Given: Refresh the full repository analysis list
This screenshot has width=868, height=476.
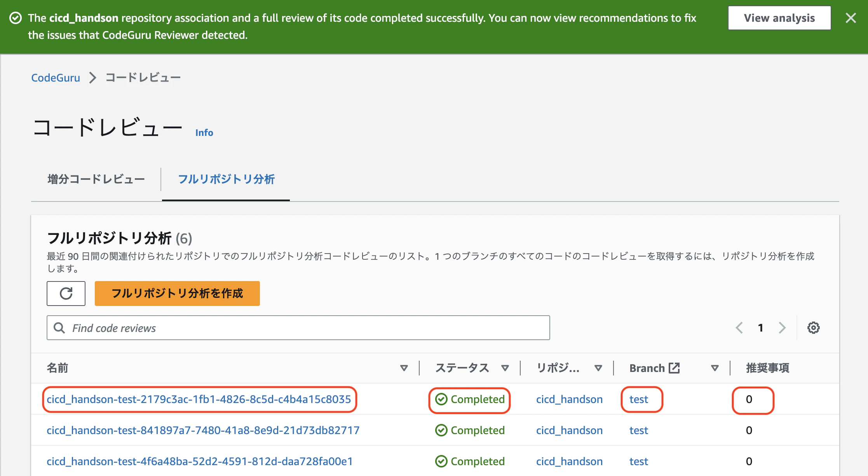Looking at the screenshot, I should point(66,294).
